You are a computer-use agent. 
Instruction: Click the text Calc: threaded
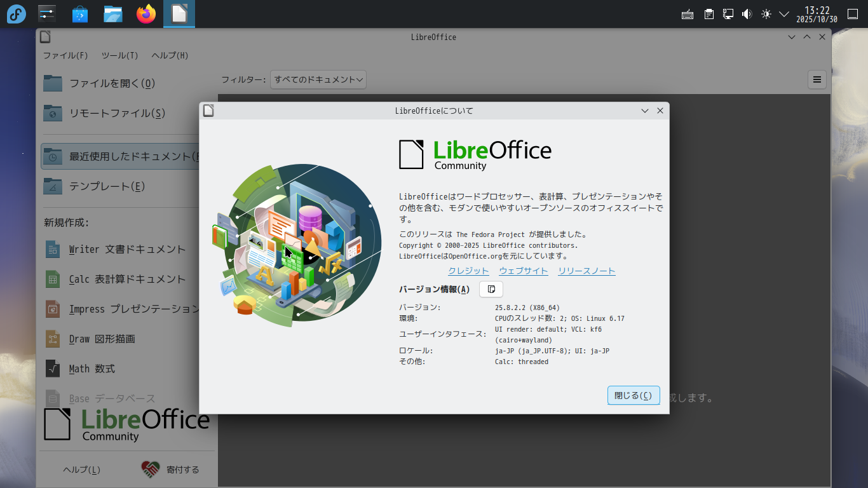tap(522, 362)
